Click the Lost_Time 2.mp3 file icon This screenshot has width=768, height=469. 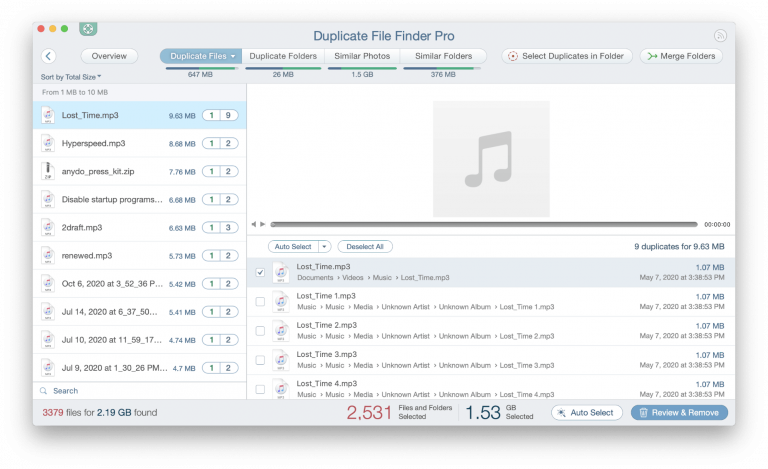pyautogui.click(x=281, y=330)
